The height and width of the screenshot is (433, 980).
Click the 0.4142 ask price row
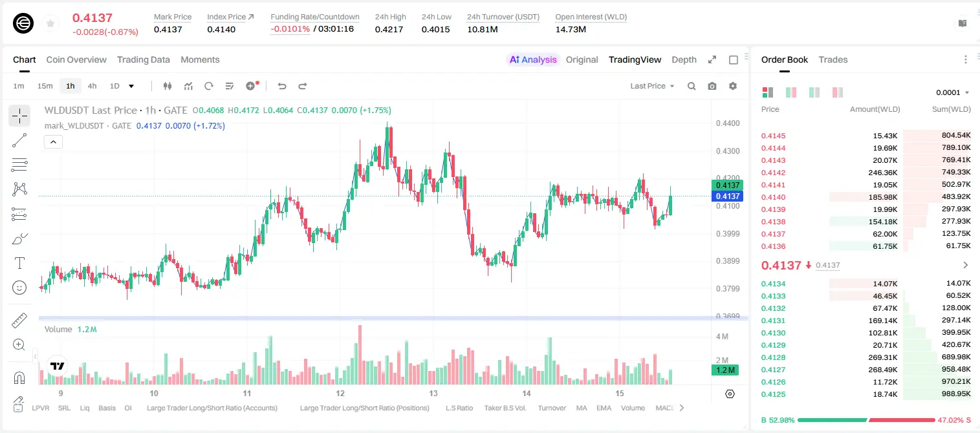[x=866, y=173]
